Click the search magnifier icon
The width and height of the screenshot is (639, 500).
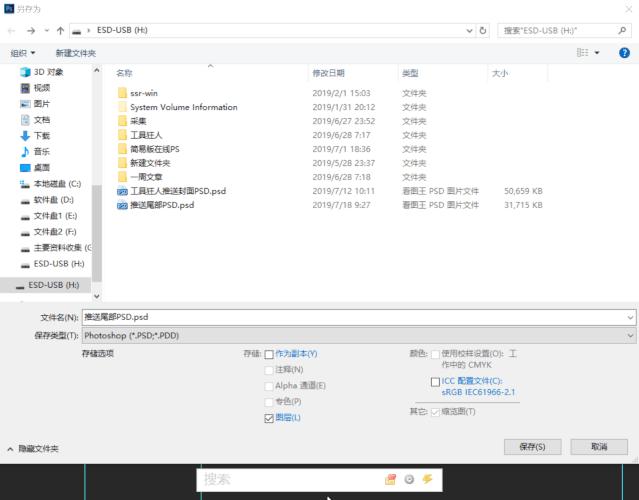(x=622, y=31)
